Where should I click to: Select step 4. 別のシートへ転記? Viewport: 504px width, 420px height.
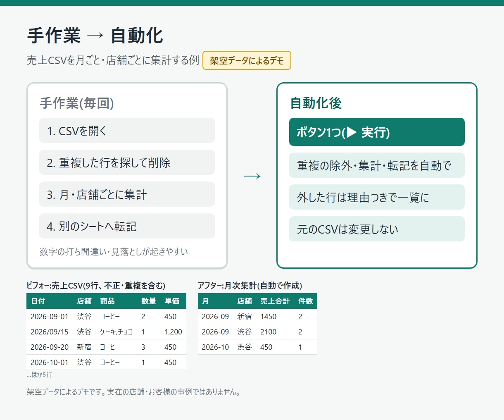[127, 226]
